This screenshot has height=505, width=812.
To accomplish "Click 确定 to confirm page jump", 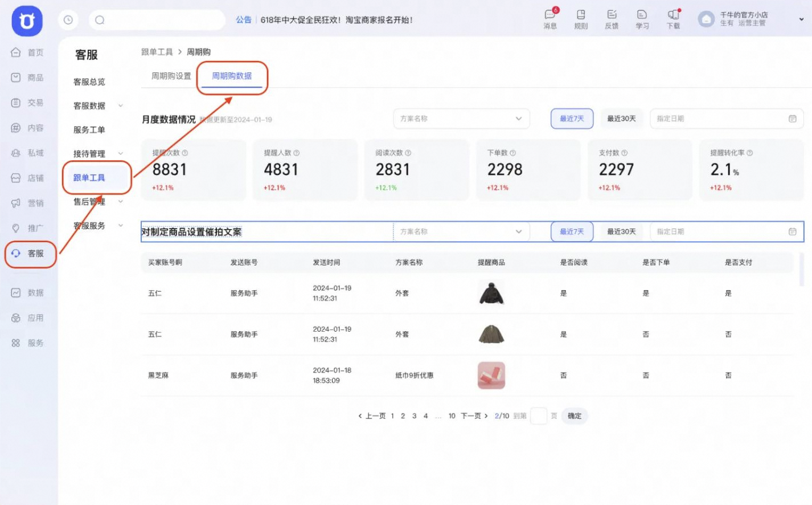I will pos(575,416).
